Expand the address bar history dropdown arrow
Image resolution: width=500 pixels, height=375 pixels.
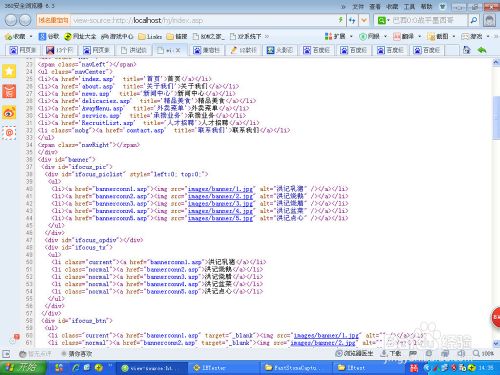(x=364, y=20)
